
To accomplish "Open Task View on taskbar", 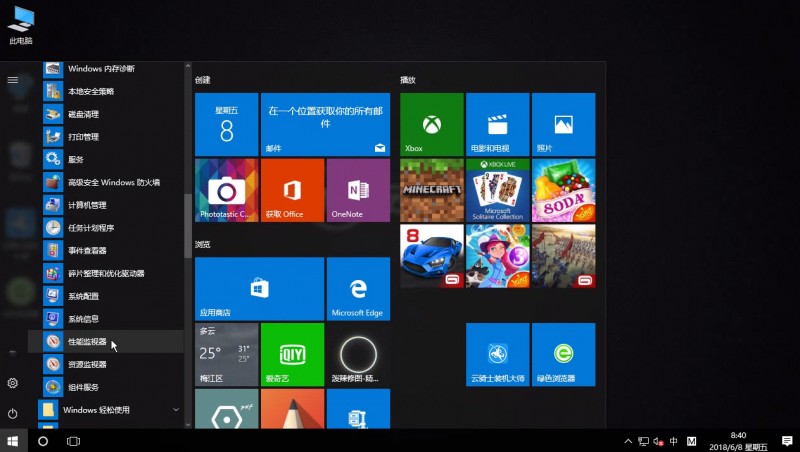I will [x=73, y=441].
